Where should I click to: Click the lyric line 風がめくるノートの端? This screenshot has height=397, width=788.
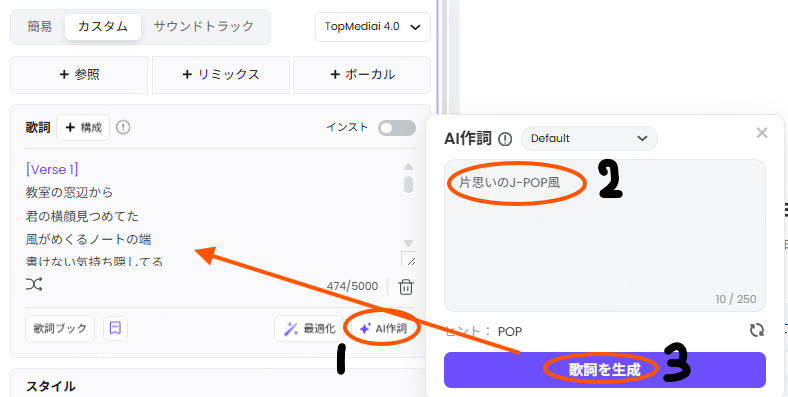point(88,239)
